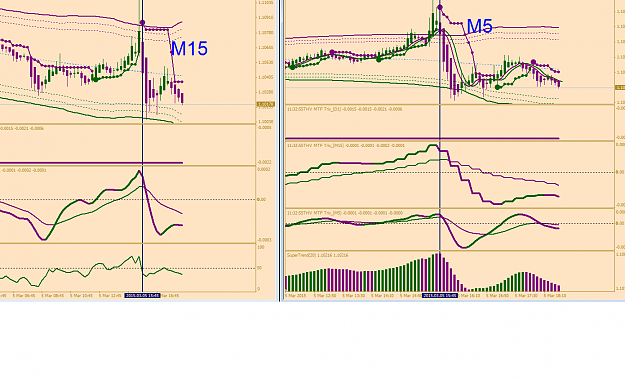Click the 50 level on M15 oscillator scale
625x383 pixels.
coord(260,268)
